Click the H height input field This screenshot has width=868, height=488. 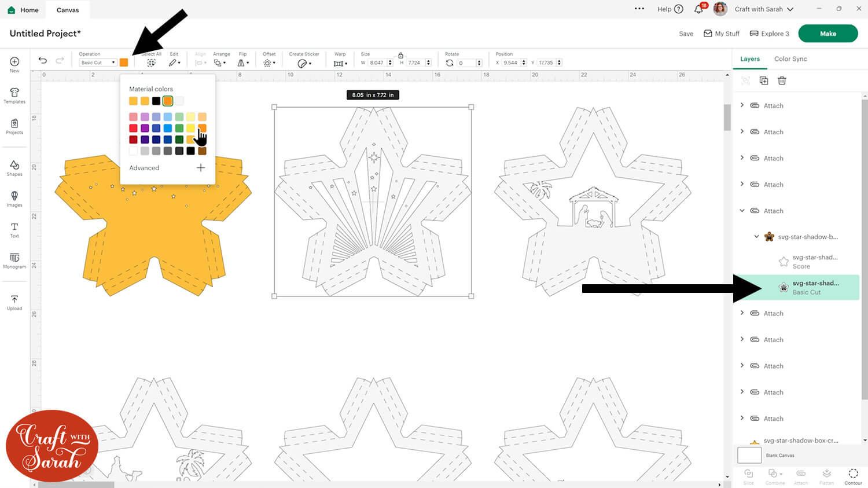[x=415, y=63]
